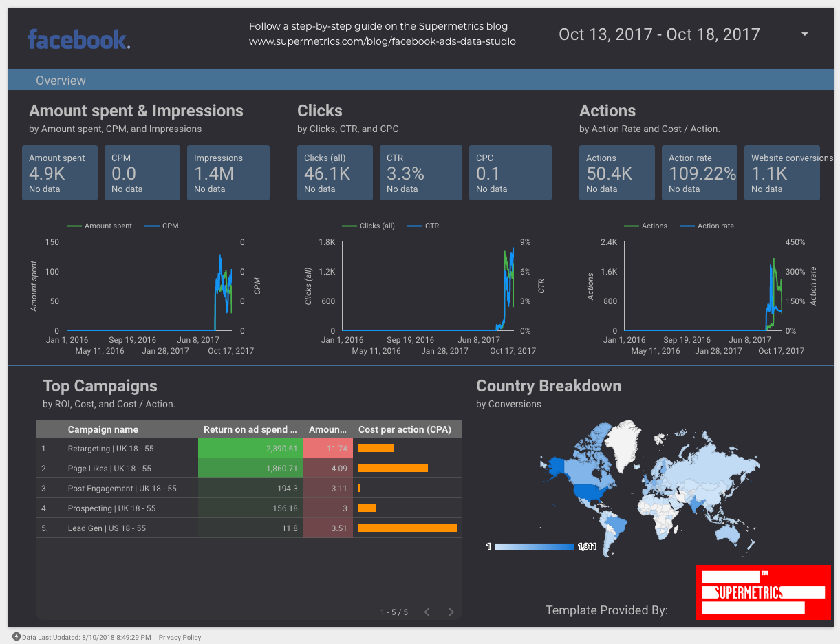The width and height of the screenshot is (840, 644).
Task: Click the Conversions color scale bar
Action: click(x=533, y=547)
